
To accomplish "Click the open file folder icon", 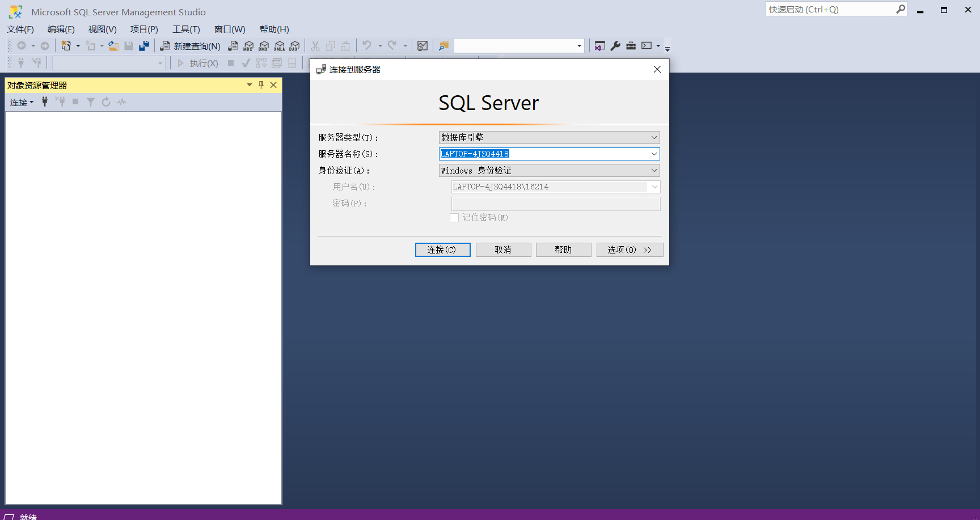I will 113,46.
